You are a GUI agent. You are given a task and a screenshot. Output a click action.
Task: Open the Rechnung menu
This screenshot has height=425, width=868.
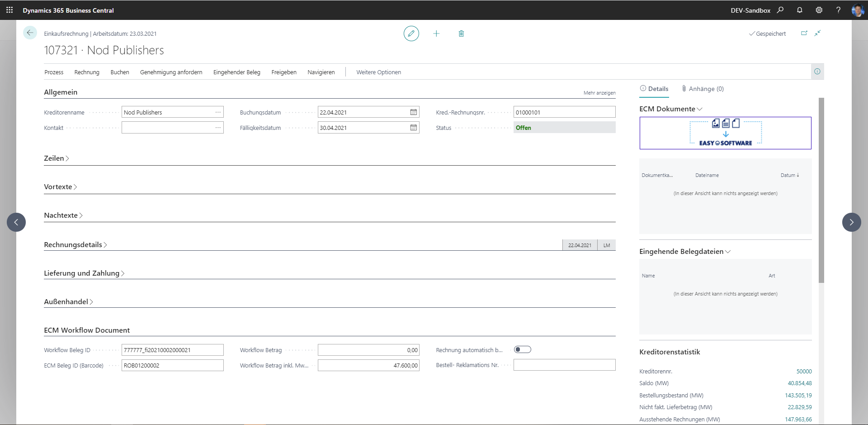click(87, 72)
